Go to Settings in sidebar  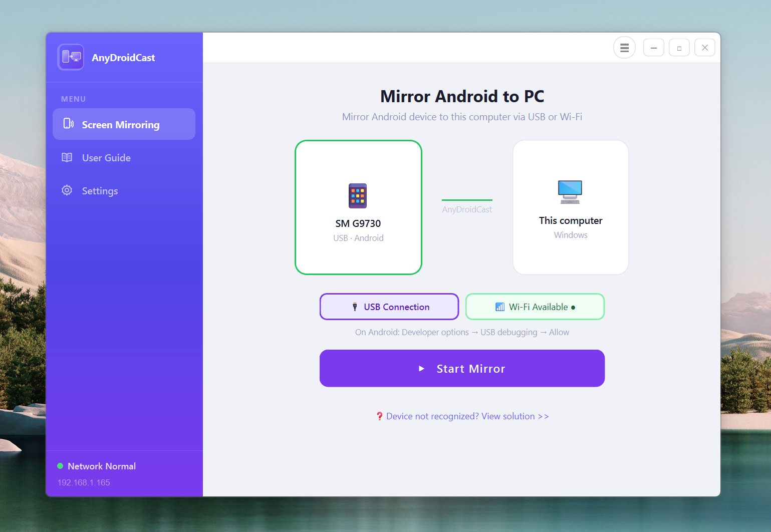click(124, 190)
